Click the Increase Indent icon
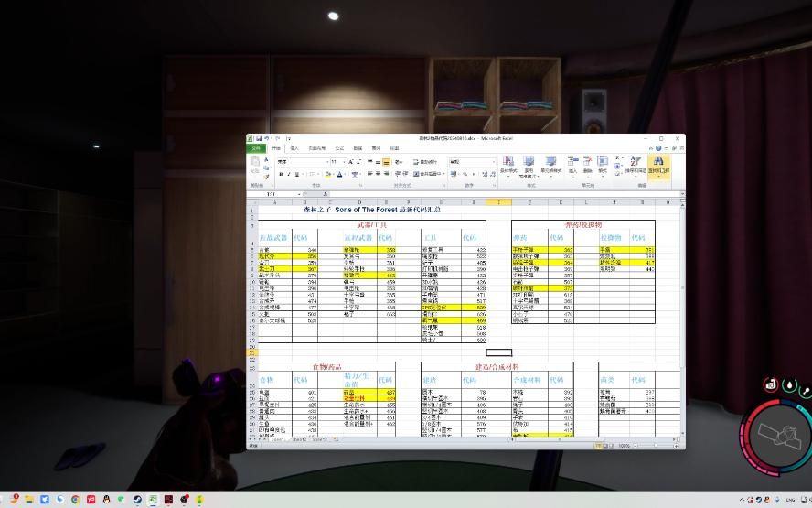The width and height of the screenshot is (812, 508). (x=405, y=174)
